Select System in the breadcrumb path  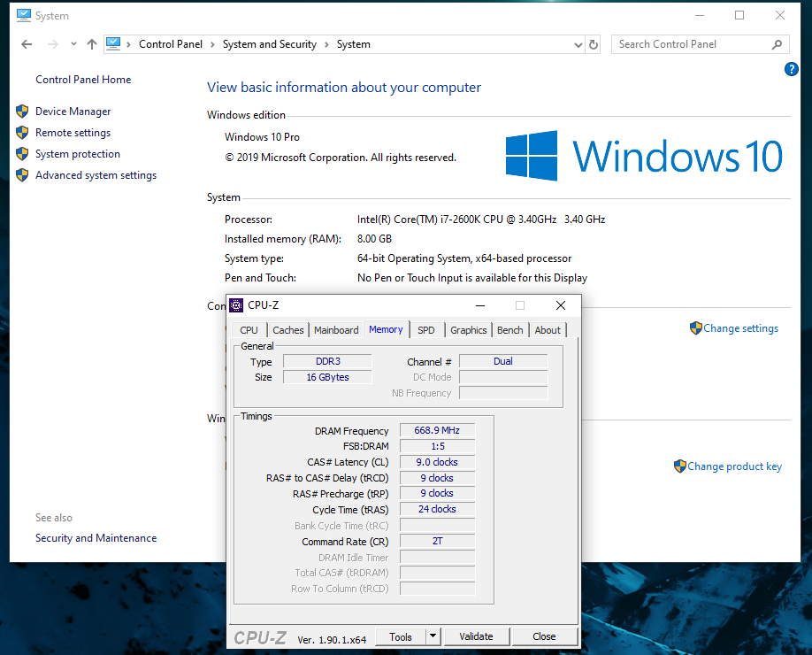pyautogui.click(x=354, y=44)
